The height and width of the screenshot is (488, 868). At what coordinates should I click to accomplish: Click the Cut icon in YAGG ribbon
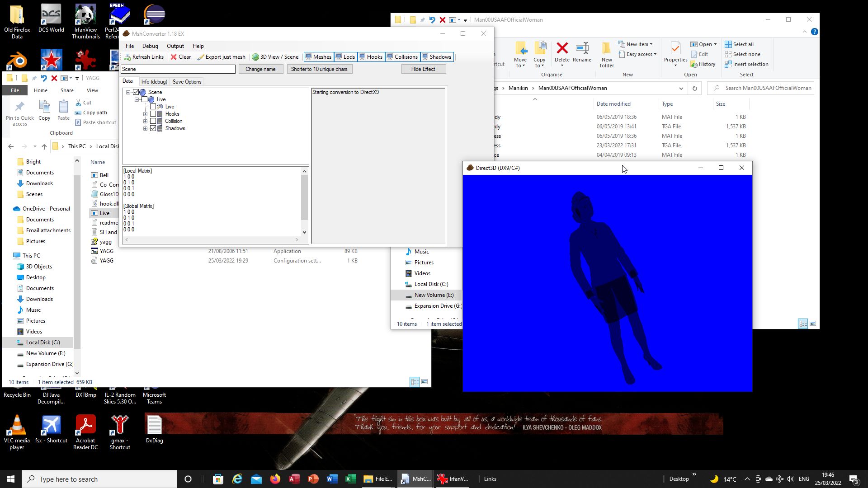pos(84,103)
